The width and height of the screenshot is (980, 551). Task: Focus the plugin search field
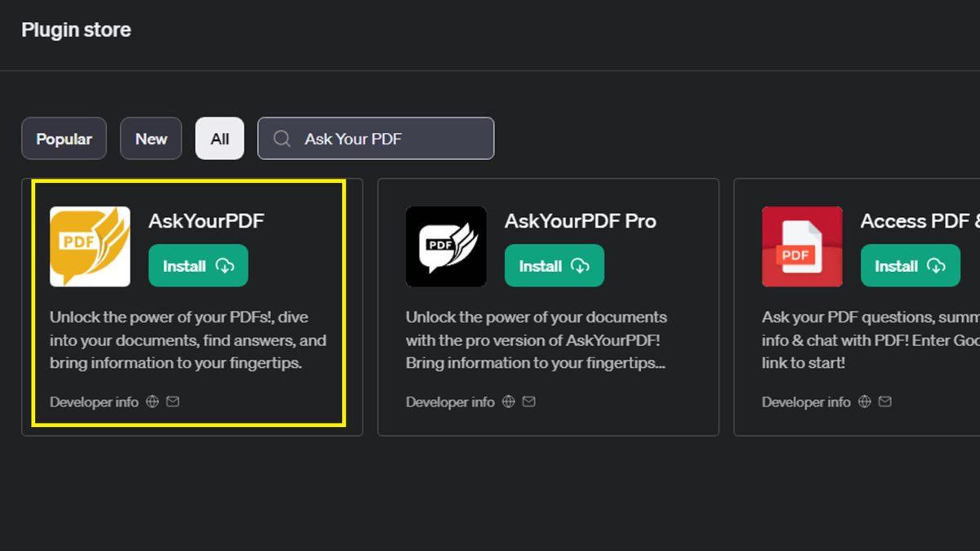[392, 139]
